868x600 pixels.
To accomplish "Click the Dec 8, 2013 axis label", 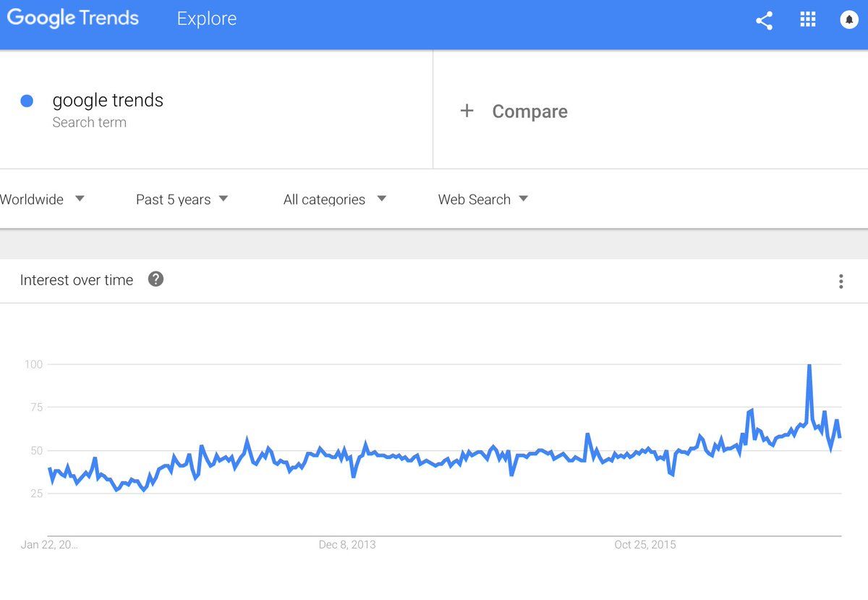I will [x=347, y=544].
